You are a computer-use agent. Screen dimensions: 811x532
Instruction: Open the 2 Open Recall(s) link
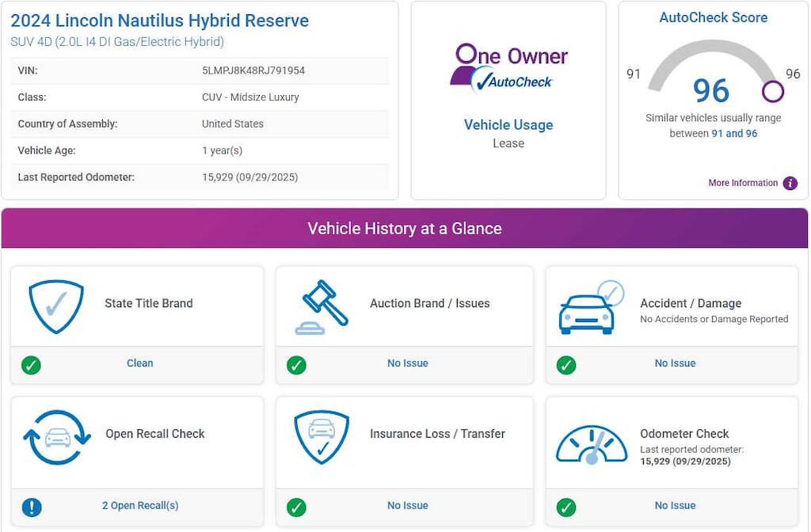tap(140, 506)
